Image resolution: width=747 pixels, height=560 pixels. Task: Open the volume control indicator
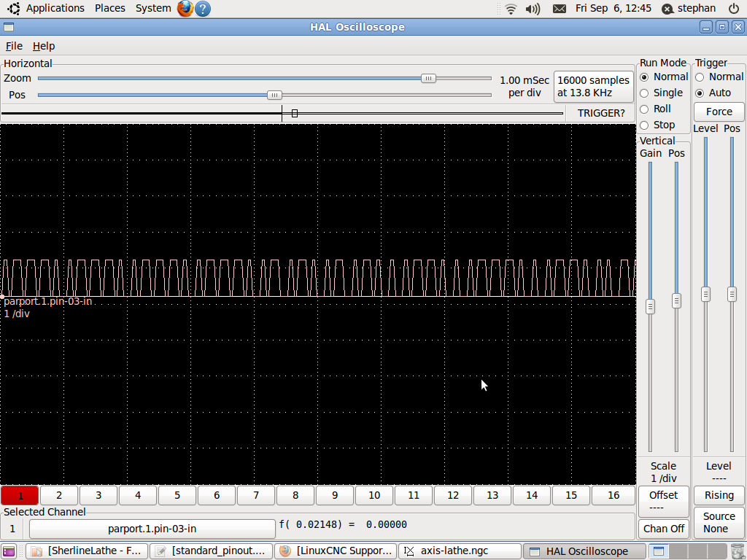pos(533,9)
